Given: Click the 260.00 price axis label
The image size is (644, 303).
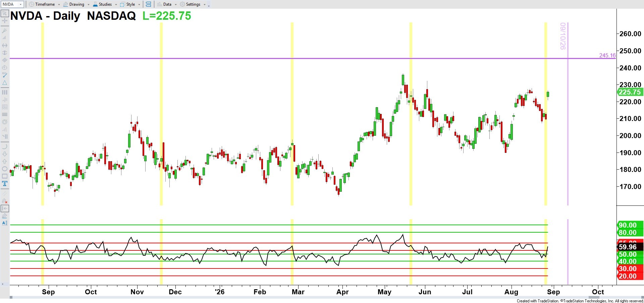Looking at the screenshot, I should coord(630,34).
